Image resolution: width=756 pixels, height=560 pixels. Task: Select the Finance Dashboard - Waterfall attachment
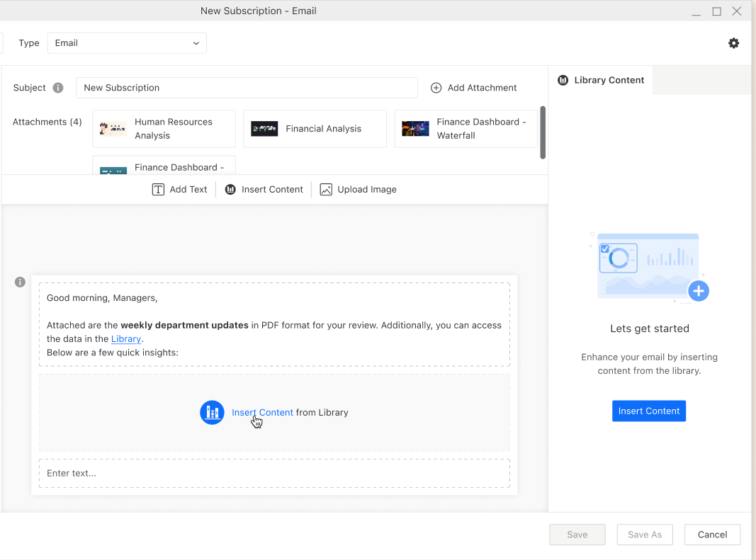[x=466, y=129]
